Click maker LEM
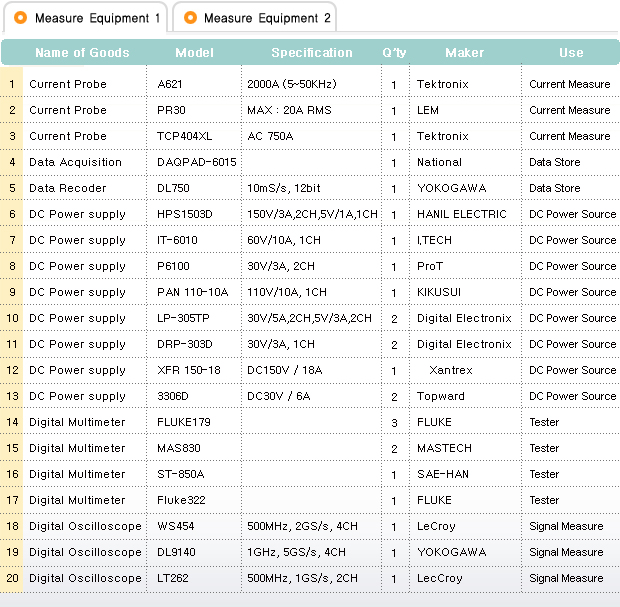This screenshot has width=620, height=607. pyautogui.click(x=428, y=110)
